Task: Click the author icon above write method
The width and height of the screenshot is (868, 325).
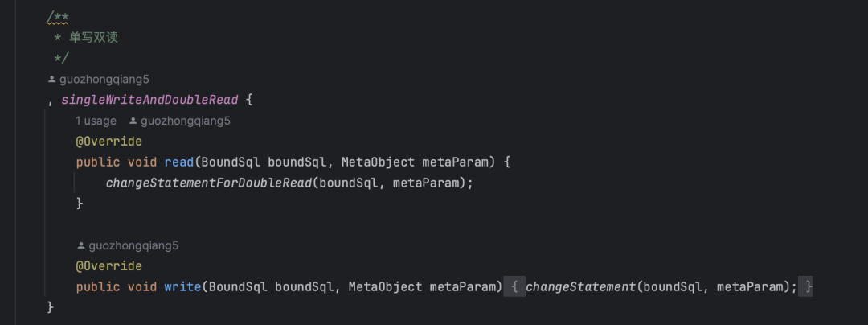Action: pyautogui.click(x=81, y=245)
